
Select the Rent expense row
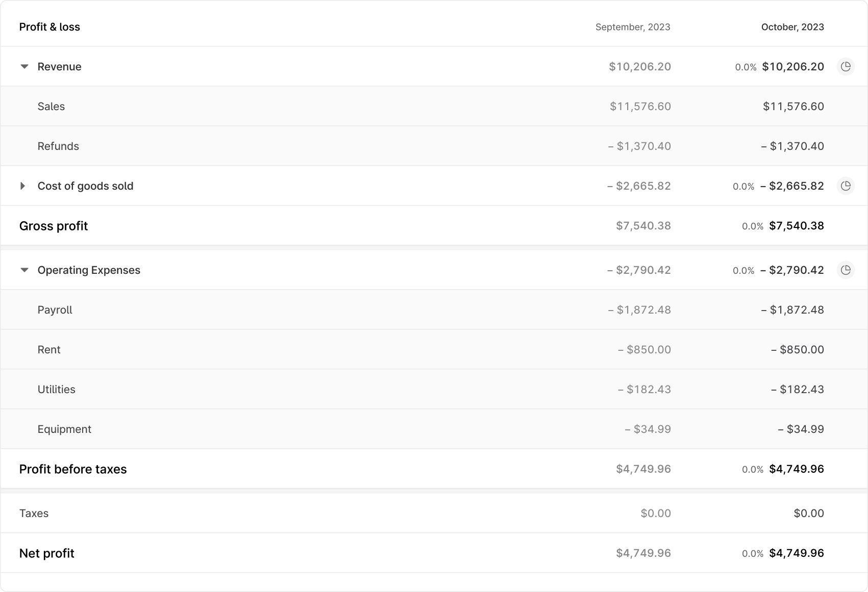pyautogui.click(x=434, y=349)
